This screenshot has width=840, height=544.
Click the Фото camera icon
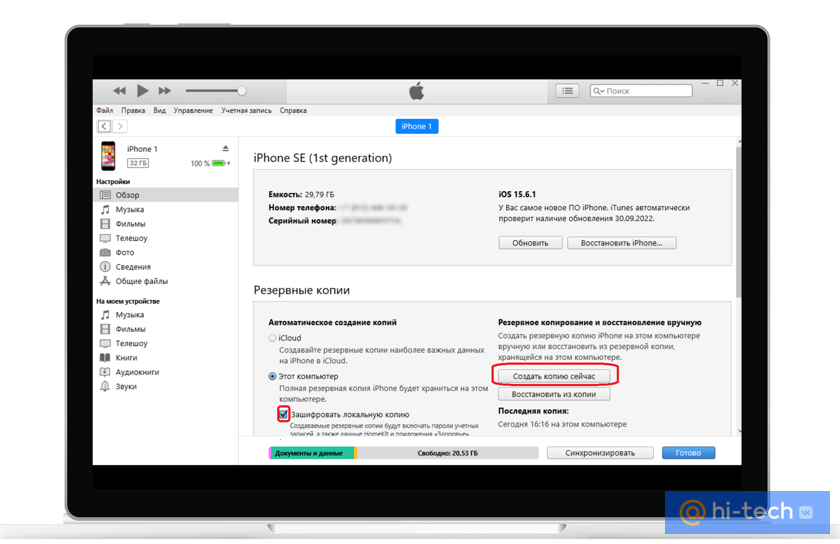coord(106,252)
